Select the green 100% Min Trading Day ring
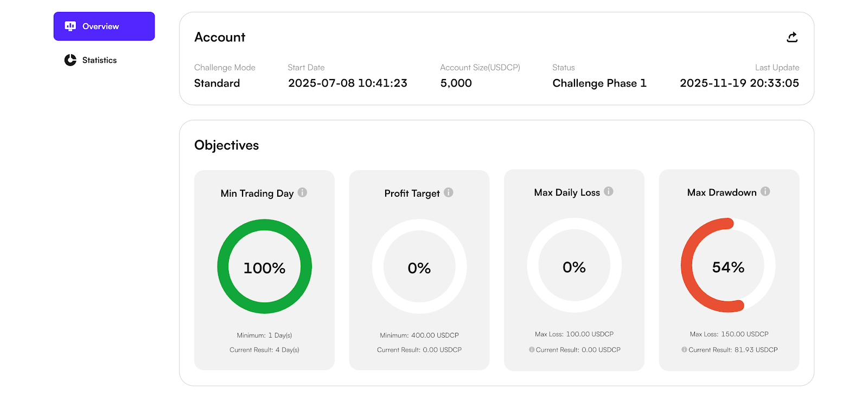Screen dimensions: 868x394 pyautogui.click(x=265, y=266)
